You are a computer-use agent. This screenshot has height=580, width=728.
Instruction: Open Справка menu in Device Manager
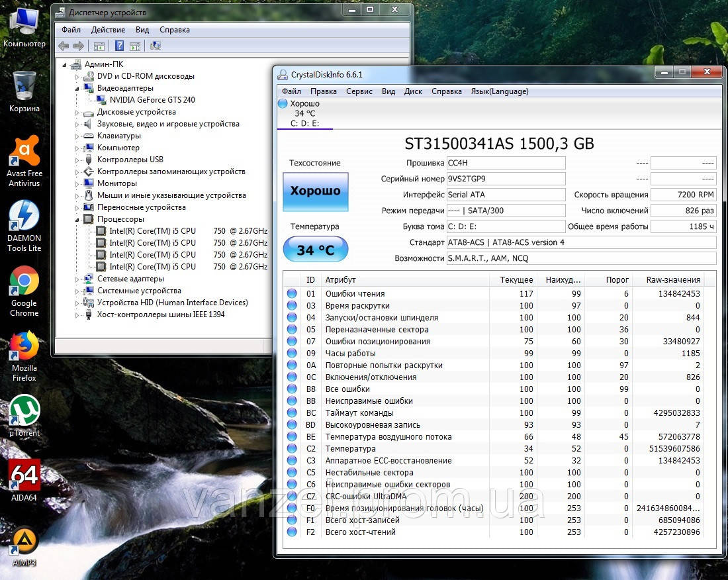tap(175, 30)
